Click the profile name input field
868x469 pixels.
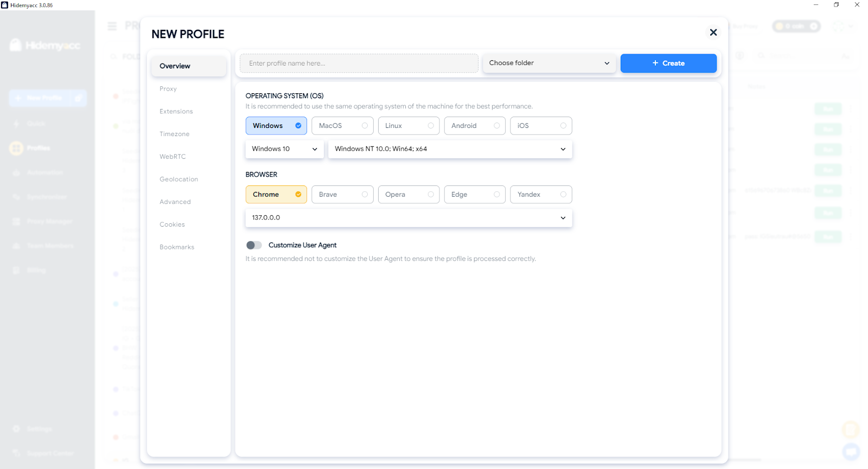coord(359,63)
